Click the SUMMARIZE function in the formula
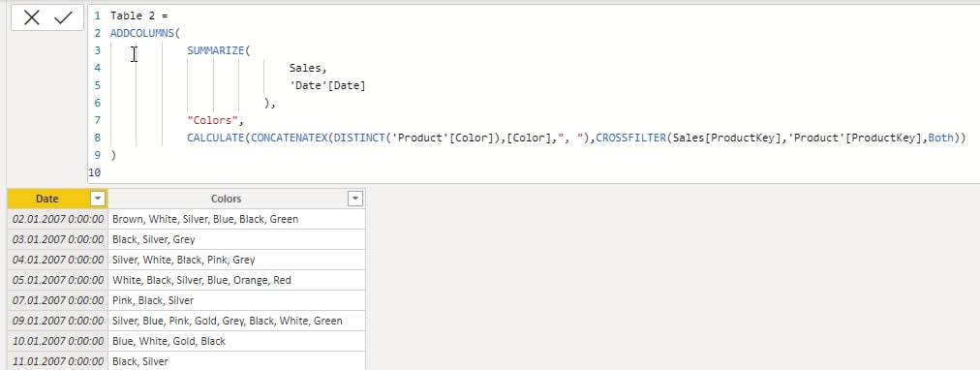The width and height of the screenshot is (980, 370). pyautogui.click(x=216, y=50)
